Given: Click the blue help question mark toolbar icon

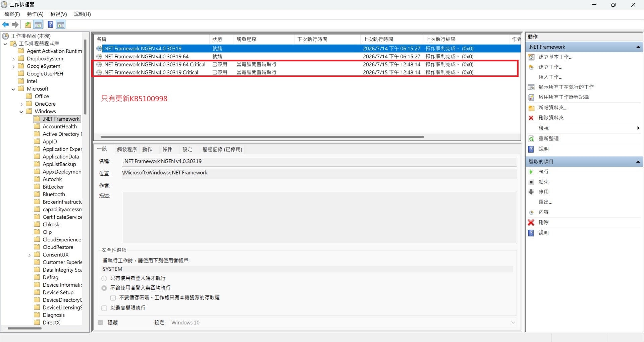Looking at the screenshot, I should [x=50, y=24].
